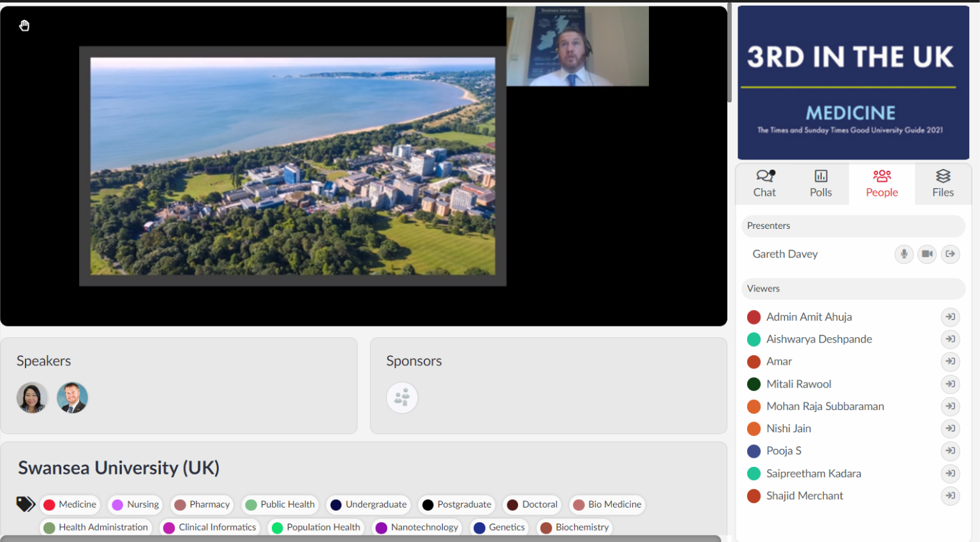Click the arrow icon beside Shajid Merchant
980x542 pixels.
[x=951, y=495]
